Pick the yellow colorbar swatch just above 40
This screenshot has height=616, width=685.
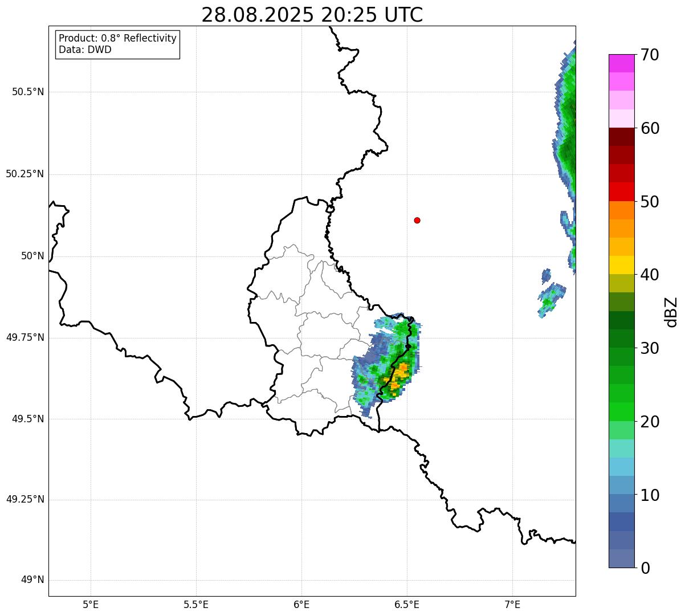[621, 265]
